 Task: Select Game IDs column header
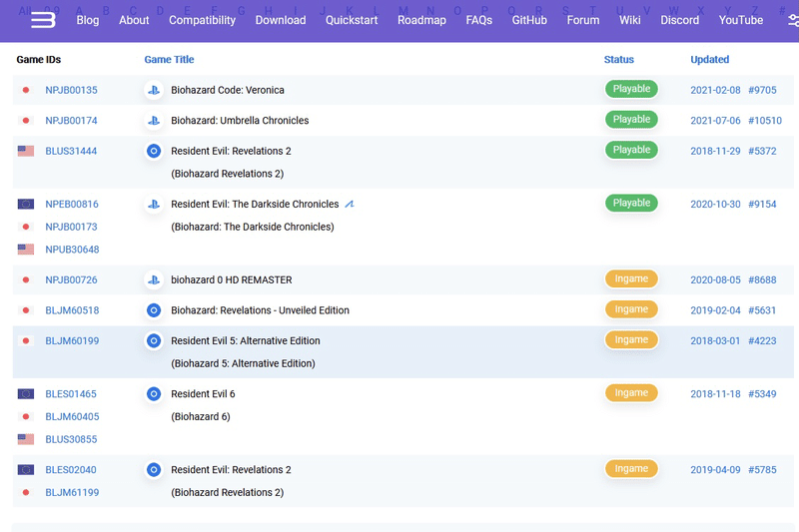tap(39, 60)
